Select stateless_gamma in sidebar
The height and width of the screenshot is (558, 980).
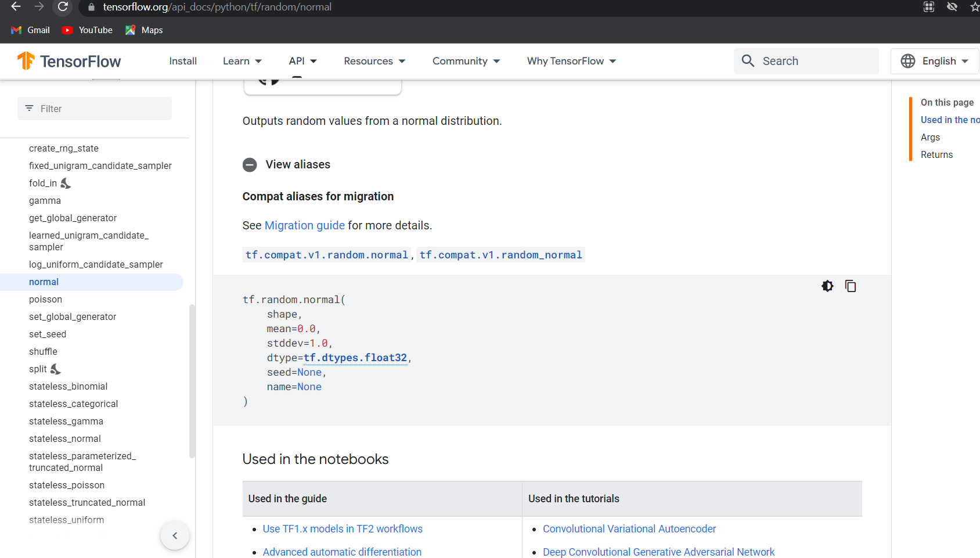[66, 422]
